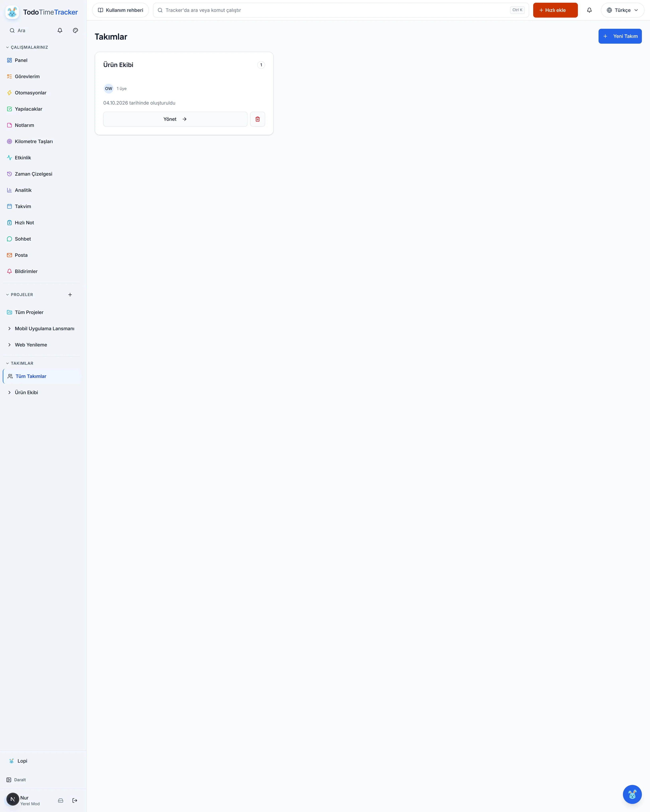Viewport: 650px width, 812px height.
Task: Add a new project with plus icon
Action: (70, 295)
